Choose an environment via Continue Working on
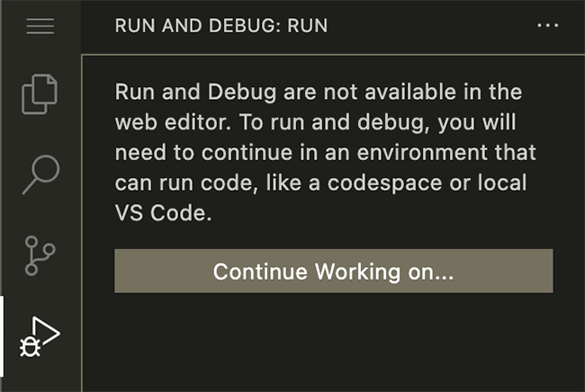 point(334,271)
